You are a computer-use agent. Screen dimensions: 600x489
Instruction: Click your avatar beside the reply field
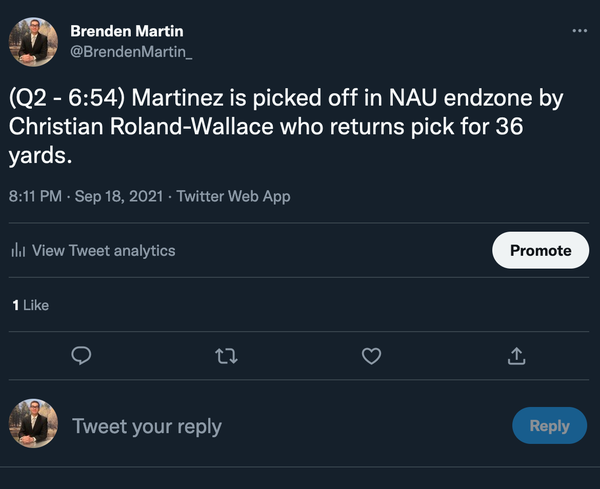point(33,424)
